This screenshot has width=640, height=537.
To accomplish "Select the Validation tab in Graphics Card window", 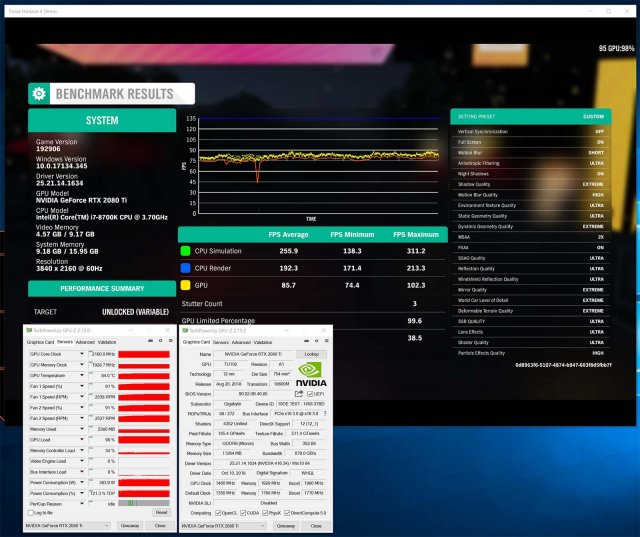I will coord(263,342).
